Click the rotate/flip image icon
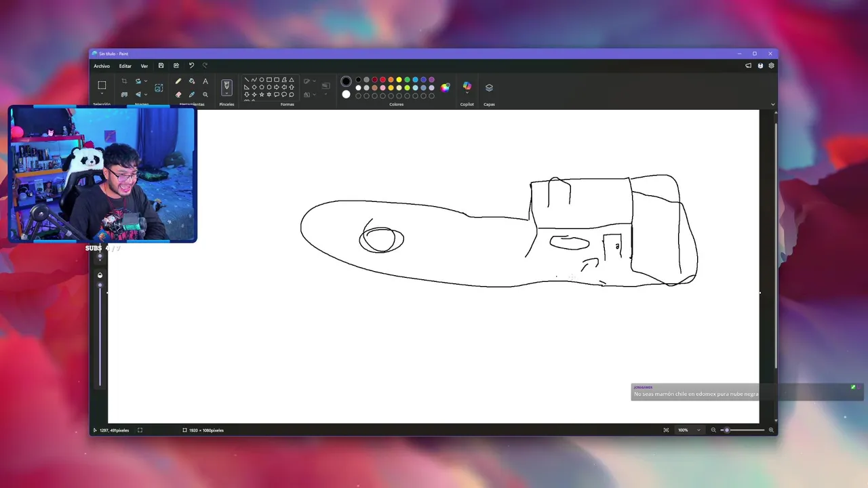 (x=138, y=94)
